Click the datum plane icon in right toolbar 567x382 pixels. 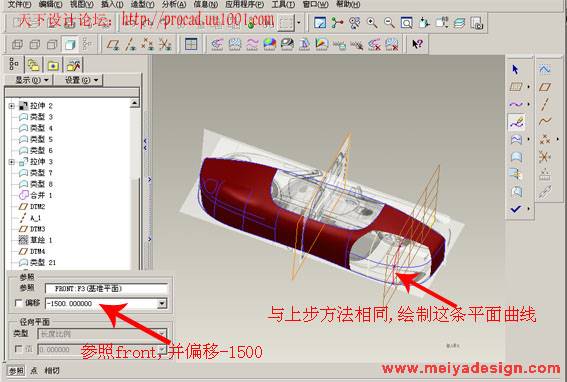(545, 87)
